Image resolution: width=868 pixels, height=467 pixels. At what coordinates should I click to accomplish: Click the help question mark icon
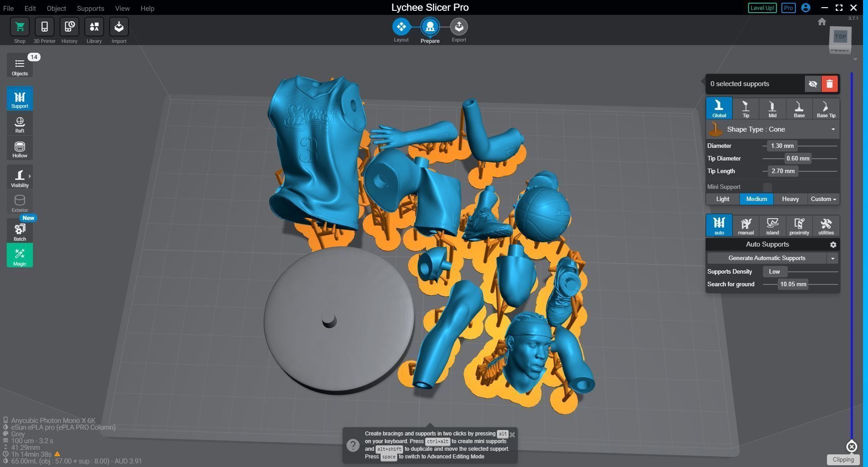(353, 445)
